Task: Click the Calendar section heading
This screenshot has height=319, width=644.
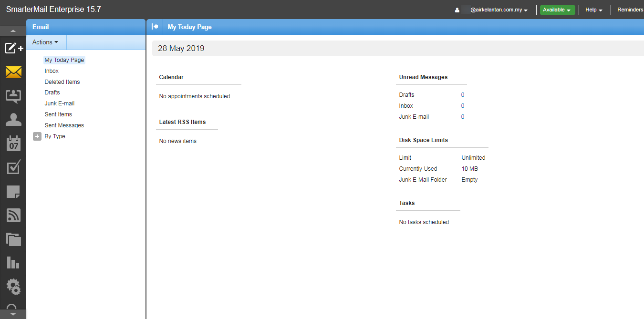Action: 171,77
